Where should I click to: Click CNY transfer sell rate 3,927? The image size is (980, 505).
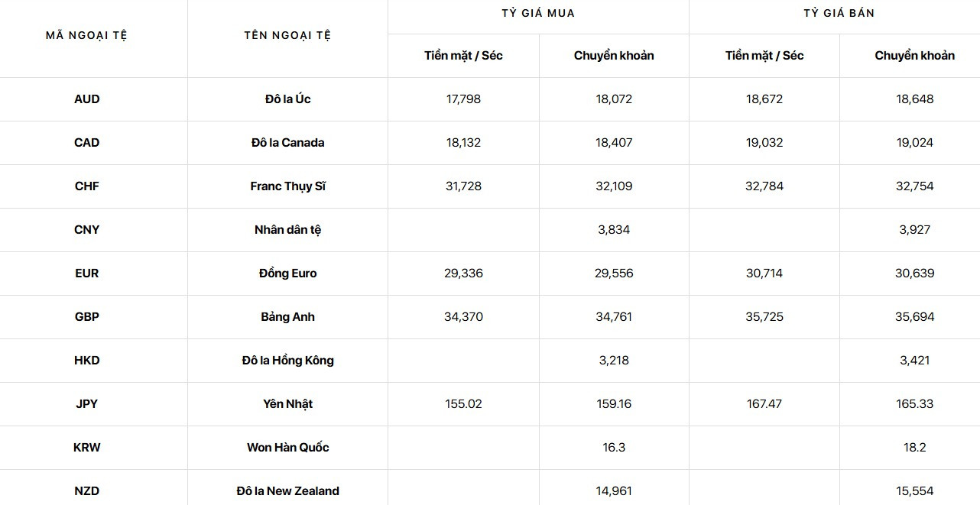tap(914, 230)
